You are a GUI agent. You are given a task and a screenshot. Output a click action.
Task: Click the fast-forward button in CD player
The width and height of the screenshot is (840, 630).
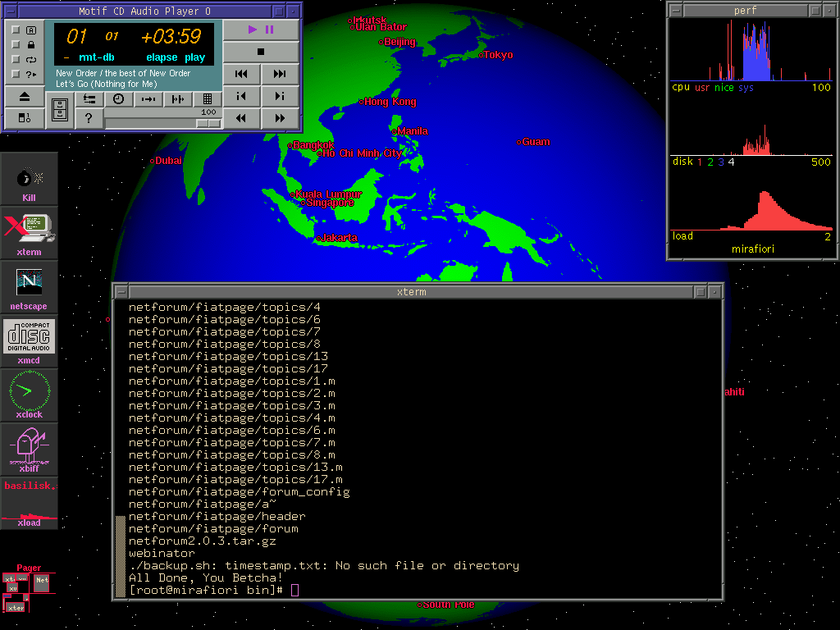[x=280, y=118]
